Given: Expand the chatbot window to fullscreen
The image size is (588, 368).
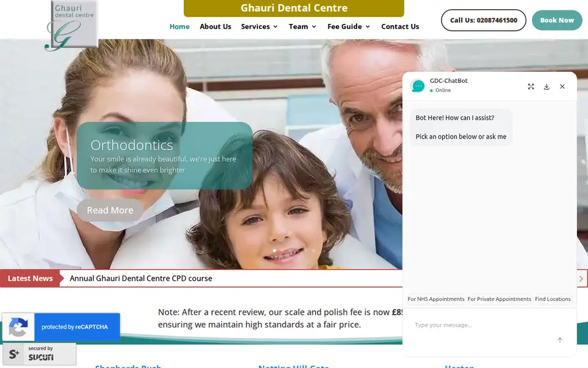Looking at the screenshot, I should (531, 86).
